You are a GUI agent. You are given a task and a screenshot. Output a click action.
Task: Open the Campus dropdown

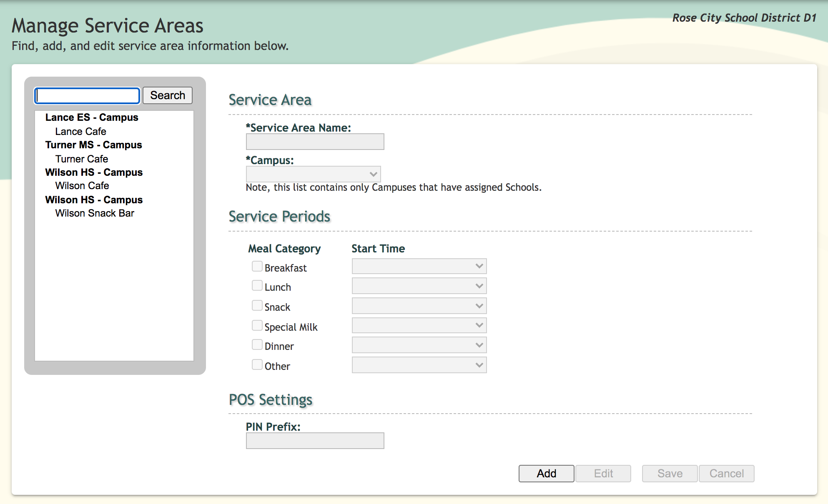click(313, 174)
